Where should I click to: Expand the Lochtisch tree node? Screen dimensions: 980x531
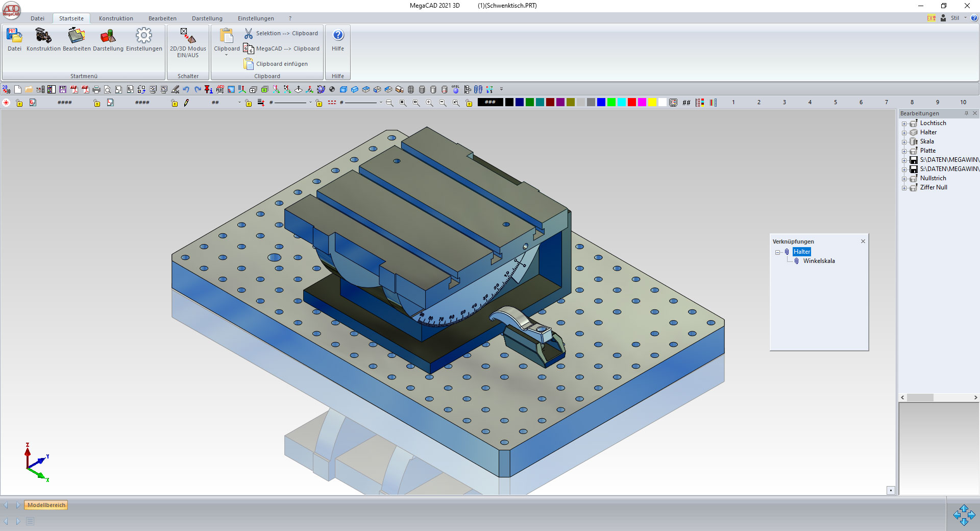904,124
